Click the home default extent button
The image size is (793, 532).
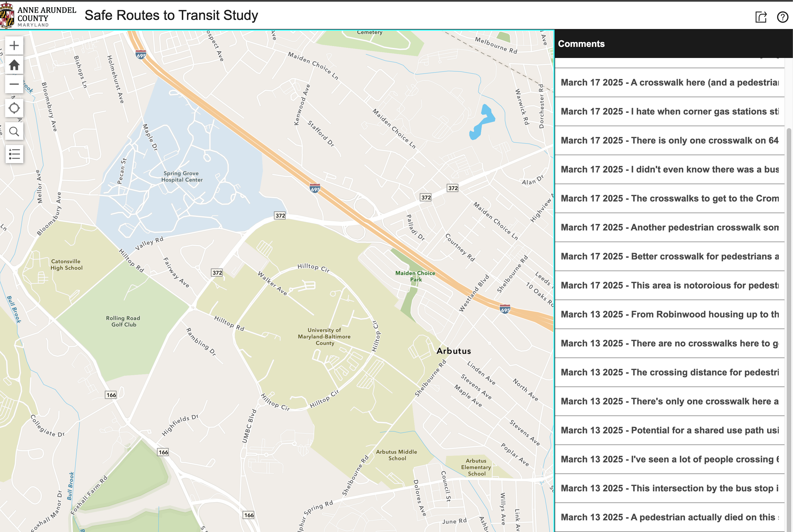14,65
